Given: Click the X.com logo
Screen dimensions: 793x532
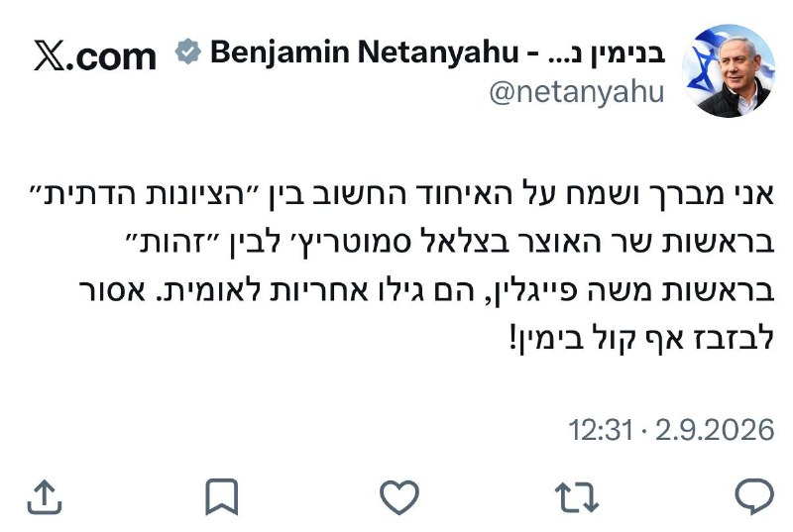Looking at the screenshot, I should pyautogui.click(x=94, y=54).
